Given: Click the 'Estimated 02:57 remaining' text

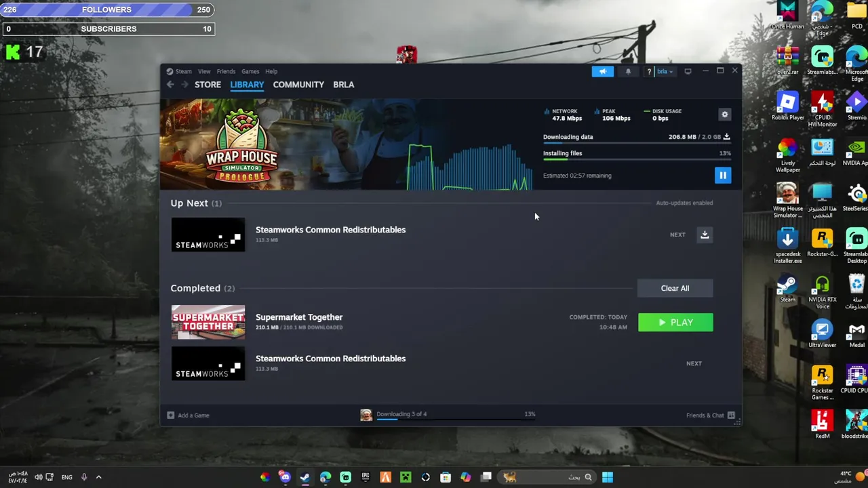Looking at the screenshot, I should pos(577,176).
